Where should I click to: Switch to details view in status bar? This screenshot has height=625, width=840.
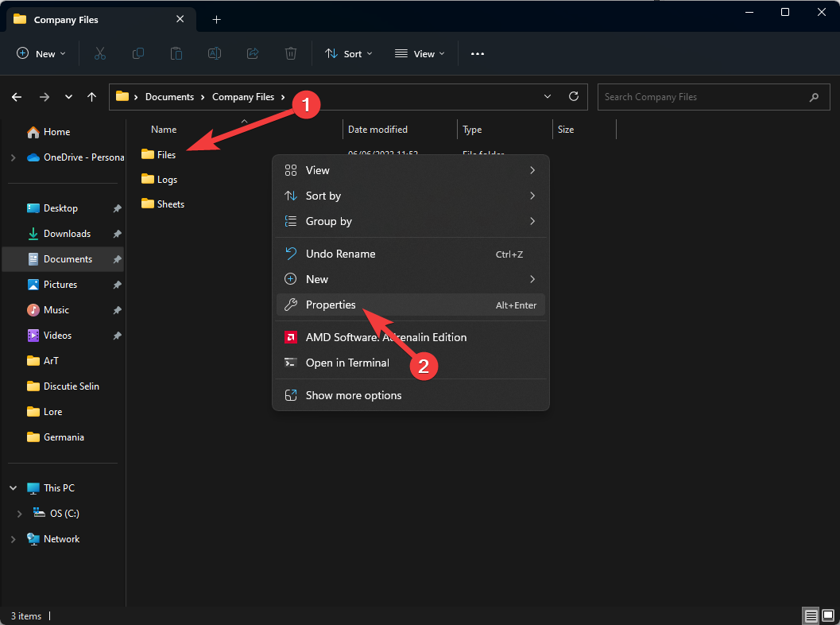[x=811, y=615]
